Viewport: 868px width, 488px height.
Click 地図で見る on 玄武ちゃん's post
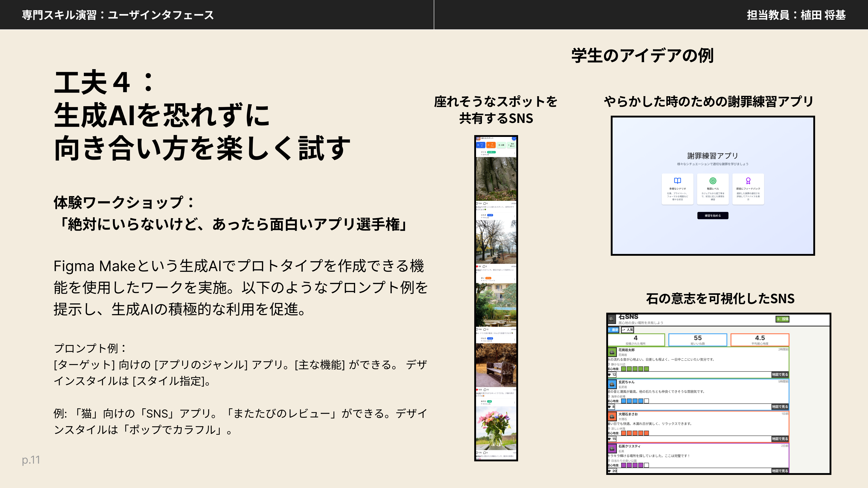click(780, 406)
